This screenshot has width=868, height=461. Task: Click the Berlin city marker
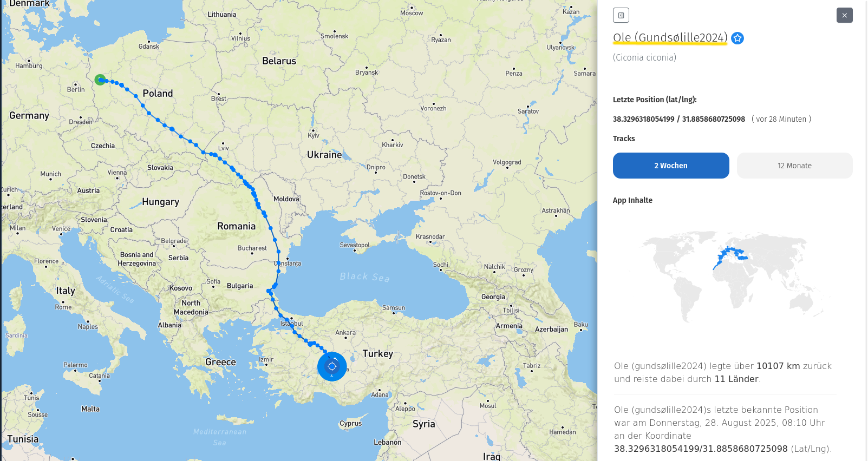[76, 84]
